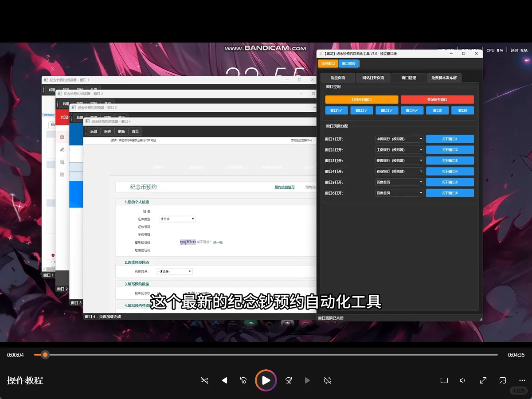
Task: Seek to the middle of the progress bar
Action: (266, 355)
